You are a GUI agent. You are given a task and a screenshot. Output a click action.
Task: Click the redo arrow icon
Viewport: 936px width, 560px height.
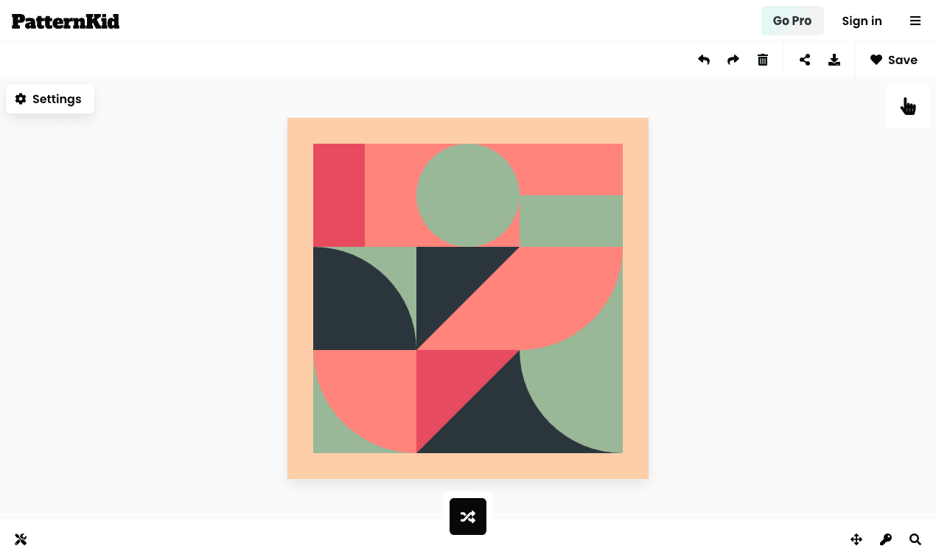733,60
